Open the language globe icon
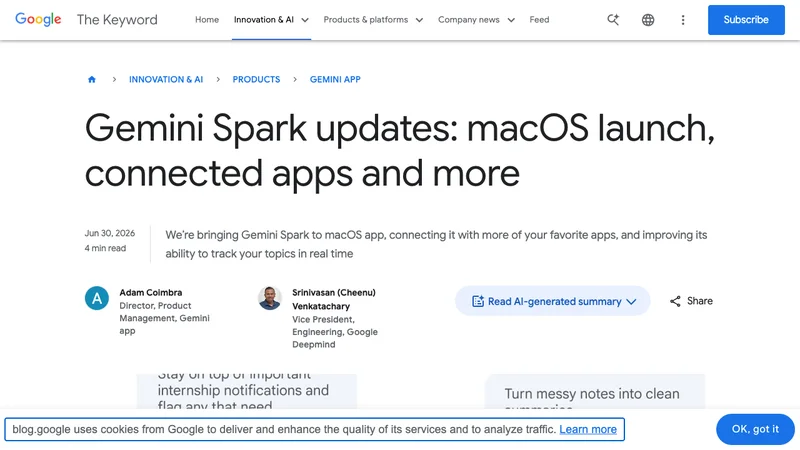Screen dimensions: 800x450 click(648, 20)
